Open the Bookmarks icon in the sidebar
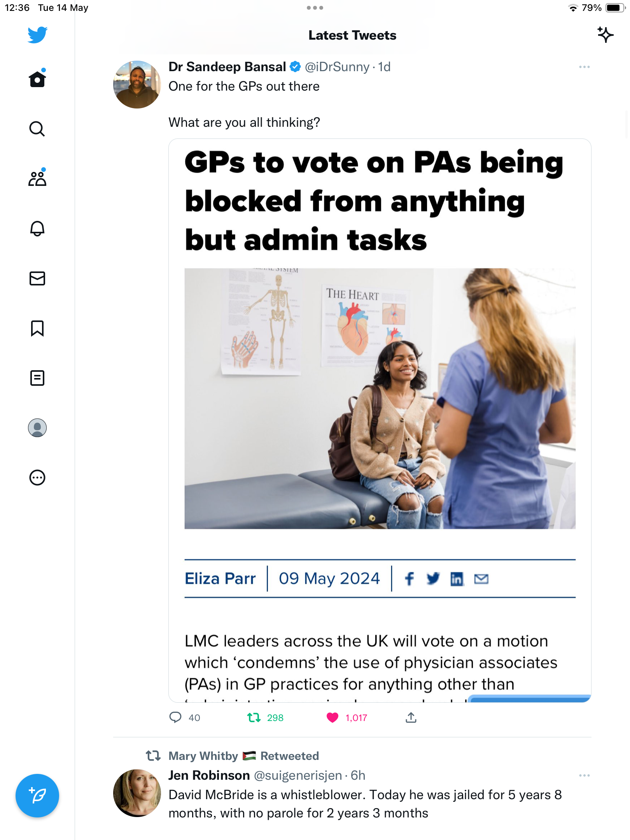 [37, 328]
